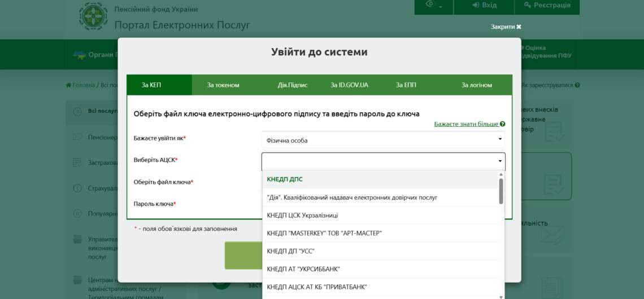Select "Дія" Кваліфікований надавач option
Image resolution: width=644 pixels, height=299 pixels.
tap(380, 197)
